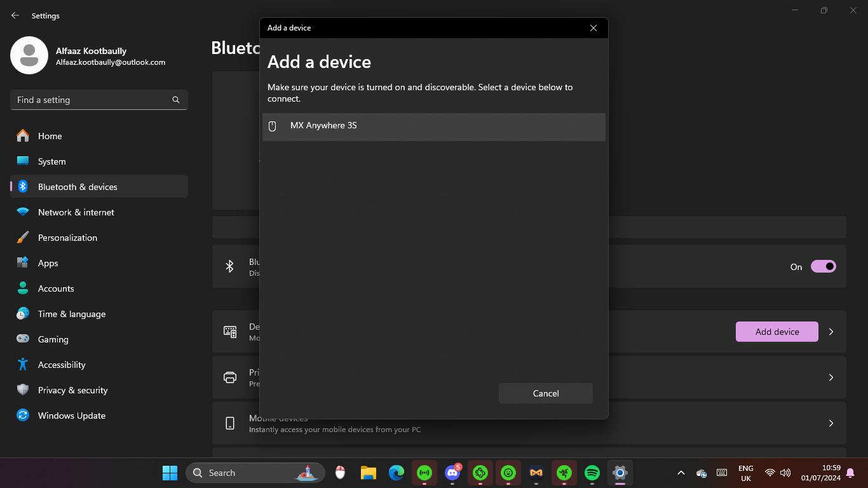Open the green smiley-face taskbar icon
Image resolution: width=868 pixels, height=488 pixels.
pyautogui.click(x=508, y=473)
